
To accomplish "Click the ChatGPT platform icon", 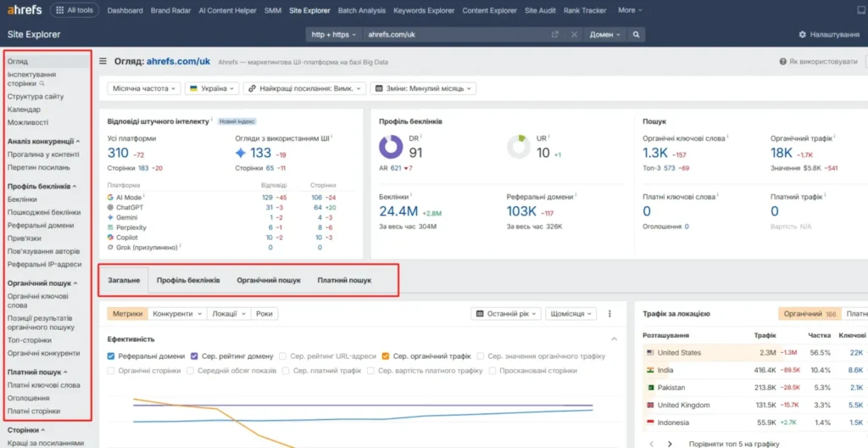I will (x=111, y=207).
